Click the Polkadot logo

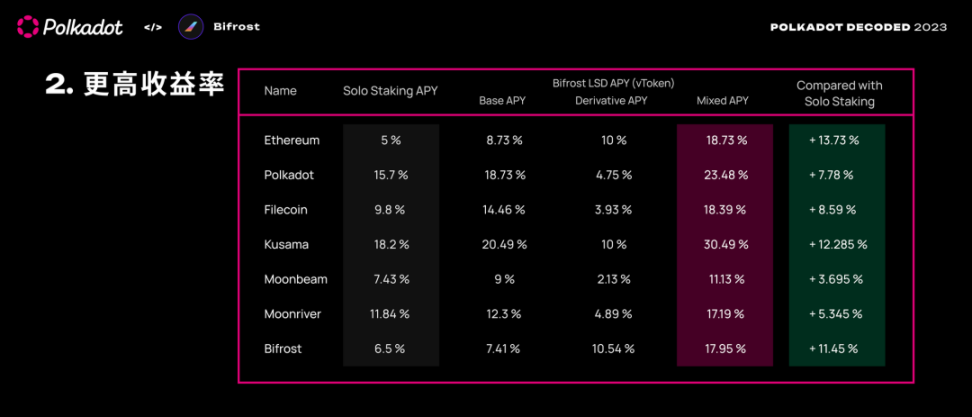[70, 27]
